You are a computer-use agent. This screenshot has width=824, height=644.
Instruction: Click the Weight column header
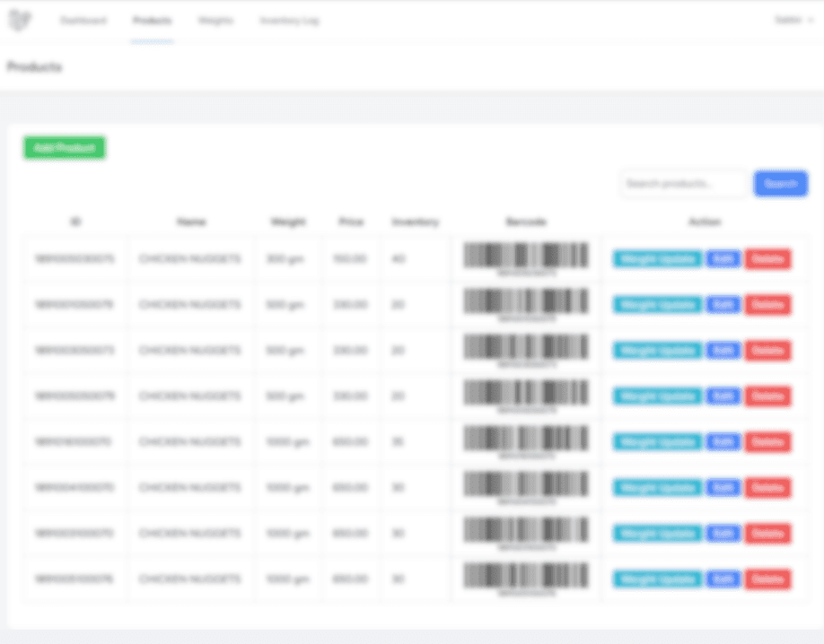coord(288,222)
